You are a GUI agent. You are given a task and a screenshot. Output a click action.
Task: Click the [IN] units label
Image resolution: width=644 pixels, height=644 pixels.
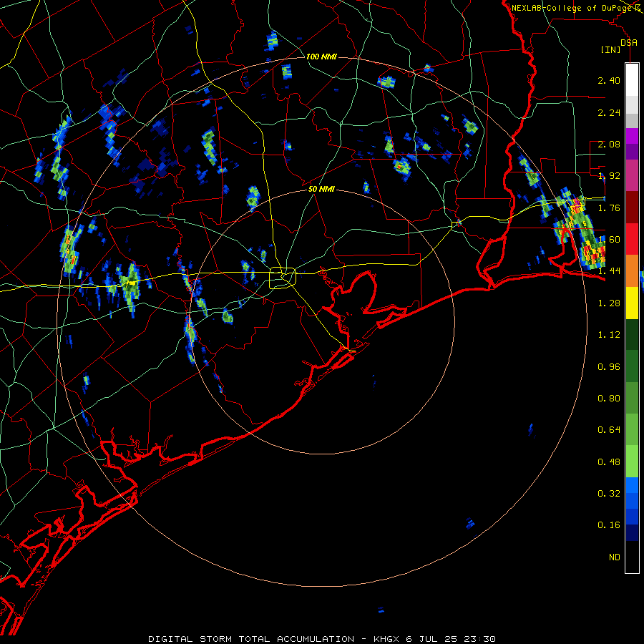[x=610, y=49]
